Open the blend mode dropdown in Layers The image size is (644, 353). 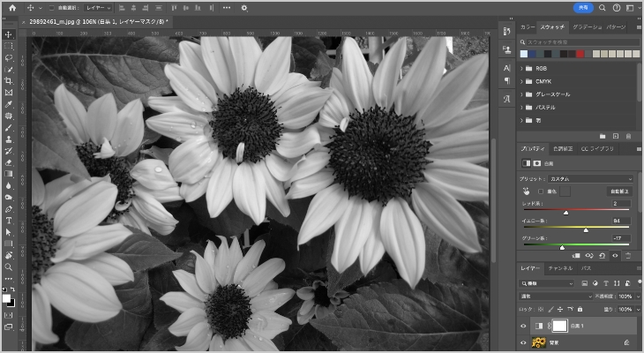coord(556,297)
